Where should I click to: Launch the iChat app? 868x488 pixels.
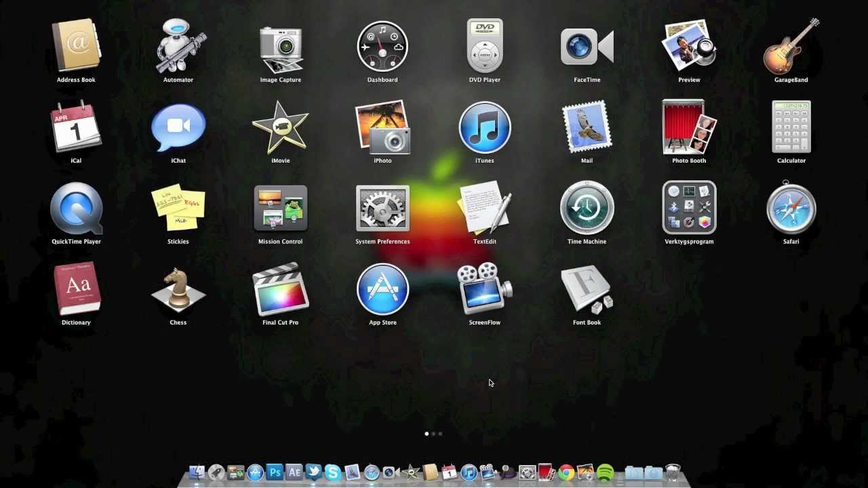click(178, 127)
